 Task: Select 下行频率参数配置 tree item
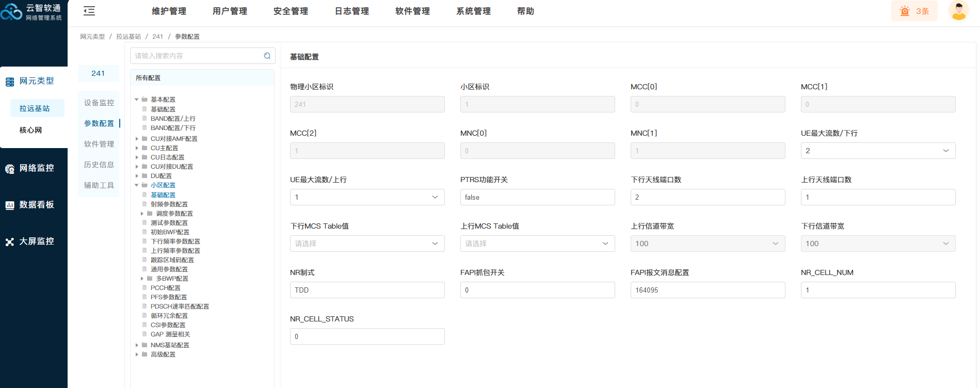coord(175,241)
